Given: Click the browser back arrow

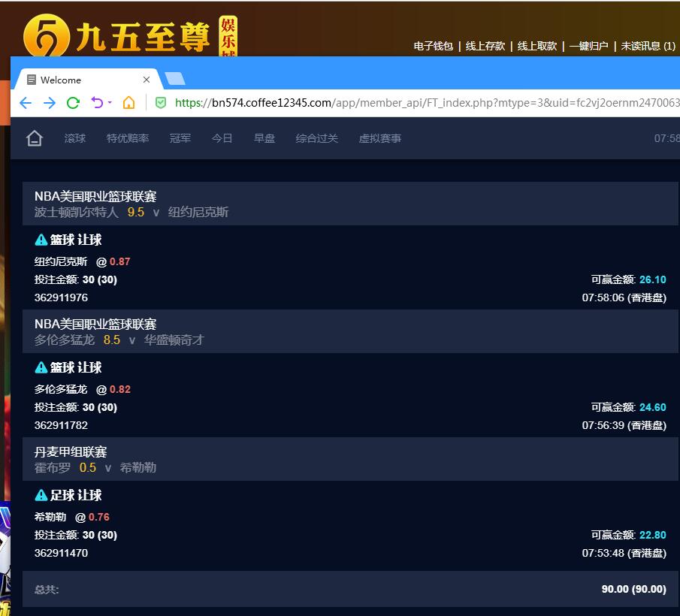Looking at the screenshot, I should coord(26,103).
